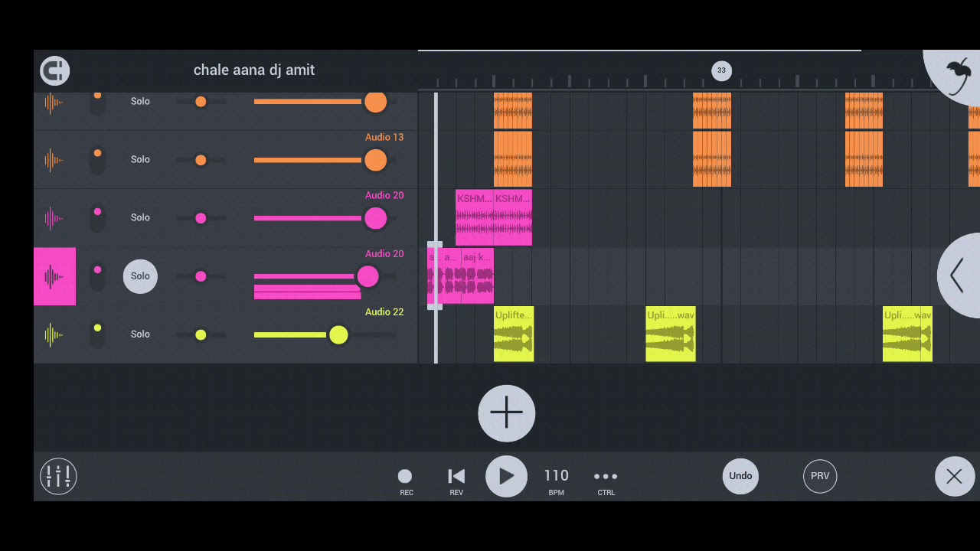Solo the Audio 13 track
The width and height of the screenshot is (980, 551).
point(140,159)
